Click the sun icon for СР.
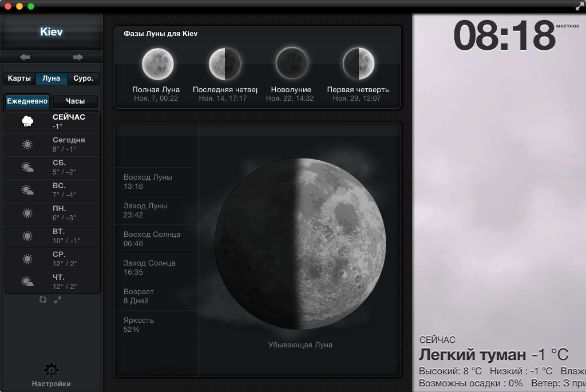Image resolution: width=586 pixels, height=392 pixels. pyautogui.click(x=27, y=259)
